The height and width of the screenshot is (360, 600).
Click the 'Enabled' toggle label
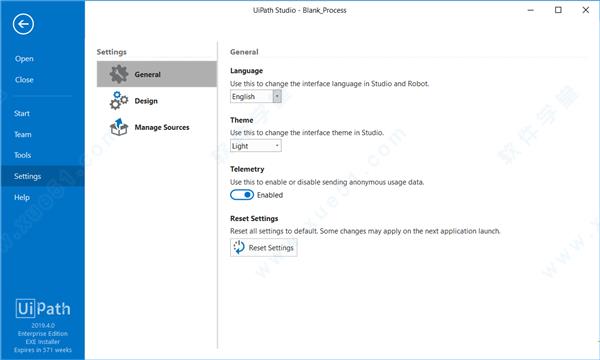click(x=270, y=195)
